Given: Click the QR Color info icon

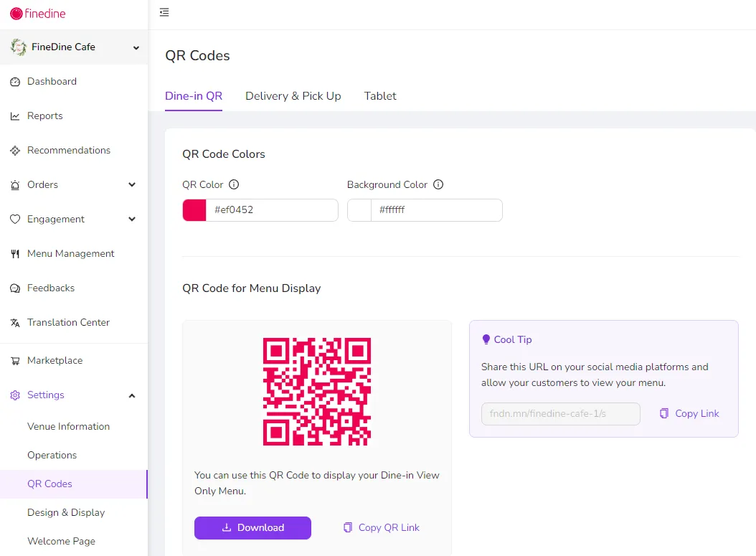Looking at the screenshot, I should 234,184.
